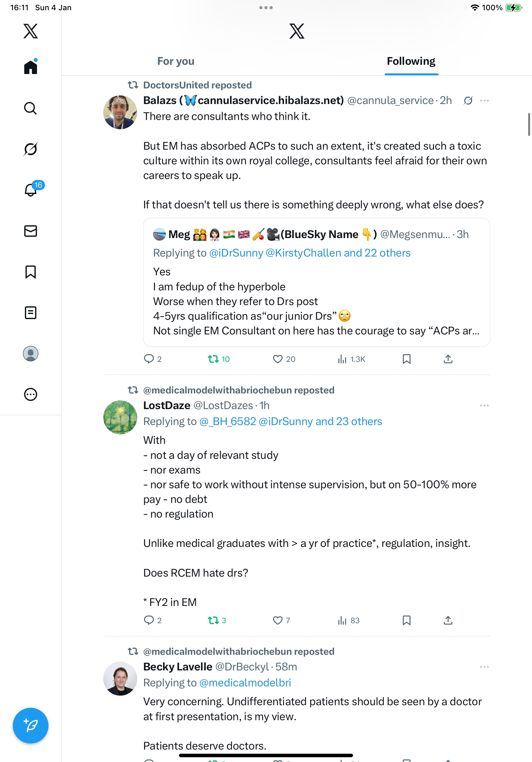Switch to the For you tab
Screen dimensions: 532x762
point(176,61)
